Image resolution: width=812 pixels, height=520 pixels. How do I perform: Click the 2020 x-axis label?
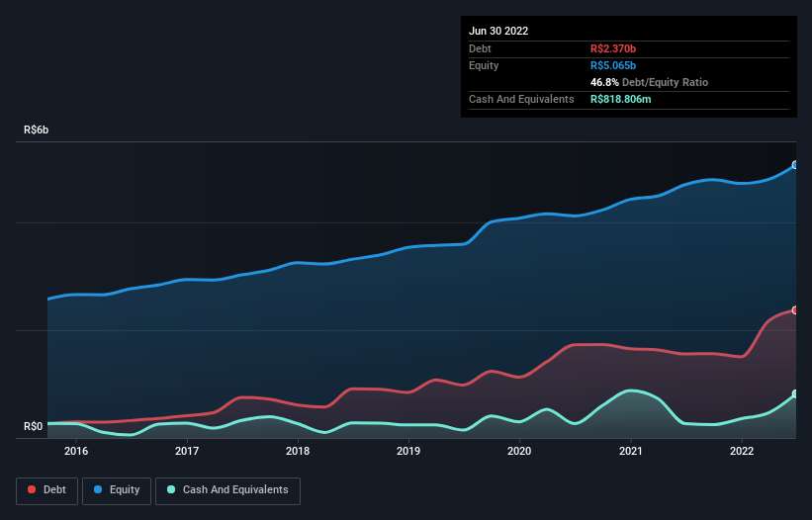pos(519,451)
